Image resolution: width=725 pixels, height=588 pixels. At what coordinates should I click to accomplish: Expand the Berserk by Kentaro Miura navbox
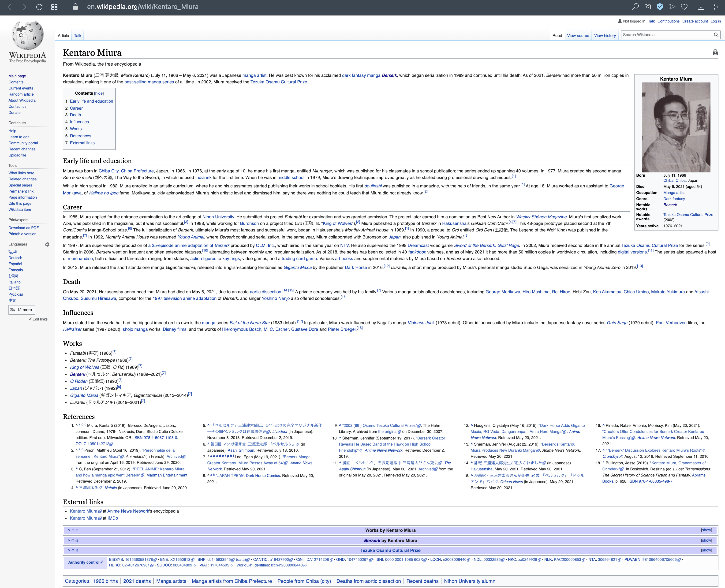pyautogui.click(x=706, y=540)
